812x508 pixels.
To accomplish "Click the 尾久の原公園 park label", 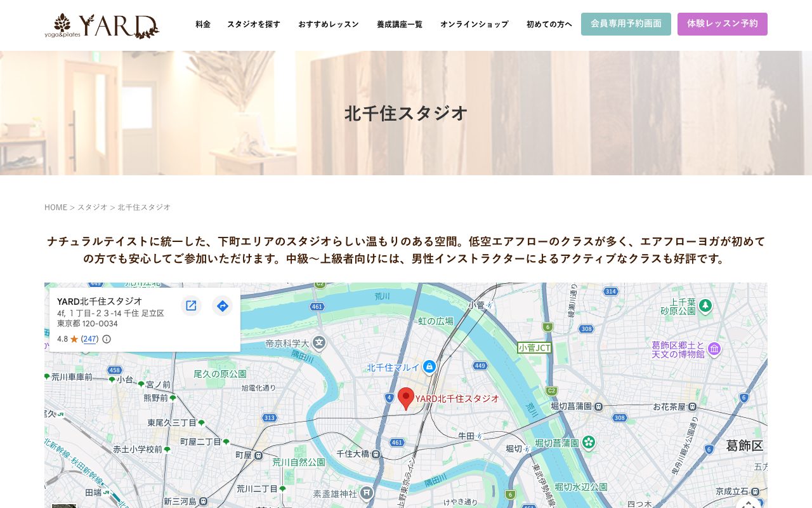I will (x=219, y=373).
